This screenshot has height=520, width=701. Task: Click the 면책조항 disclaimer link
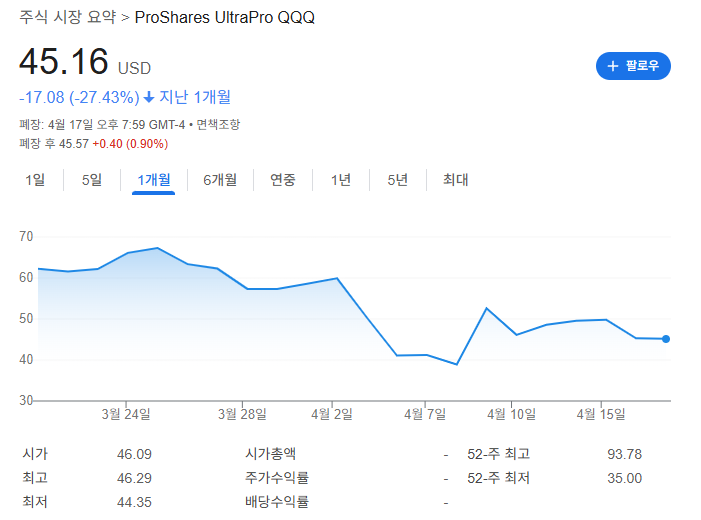pyautogui.click(x=218, y=124)
